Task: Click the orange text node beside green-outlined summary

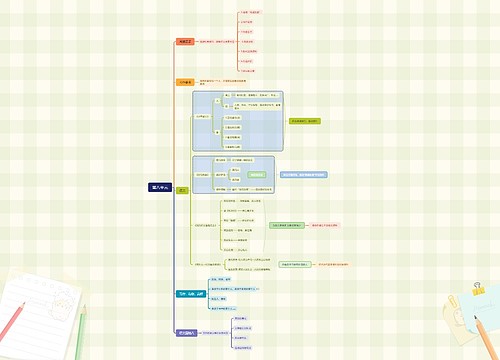Action: [x=333, y=264]
